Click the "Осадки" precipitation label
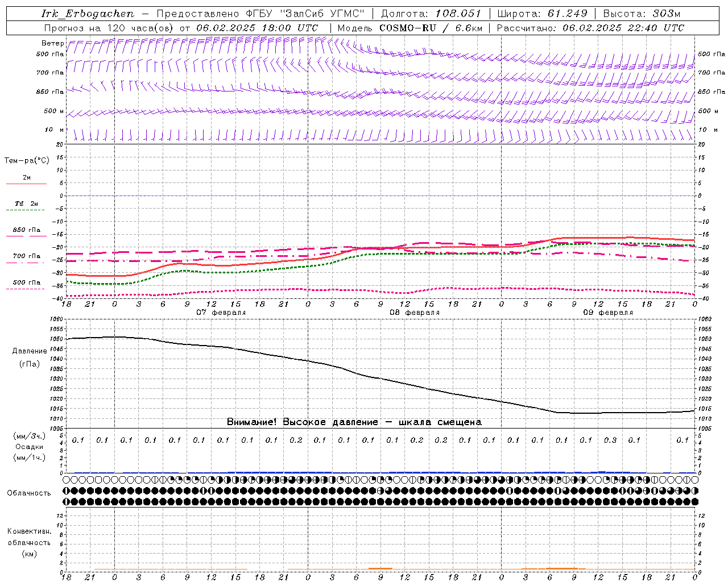 coord(30,447)
